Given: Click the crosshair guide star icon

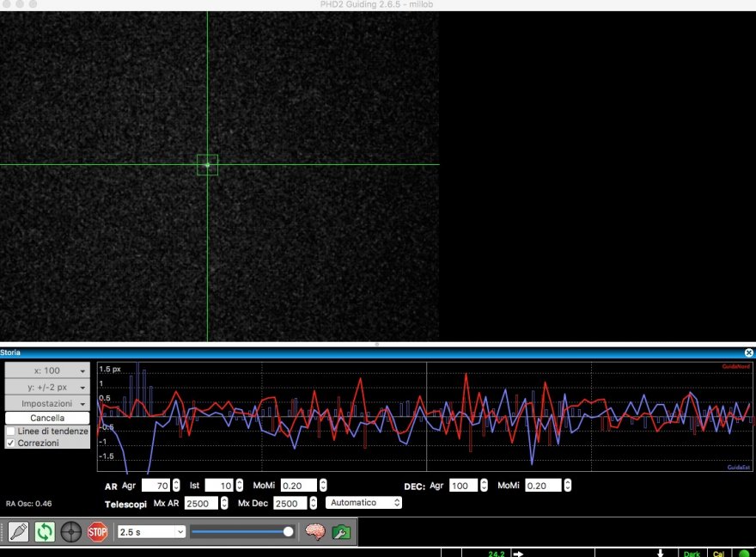Looking at the screenshot, I should tap(71, 532).
